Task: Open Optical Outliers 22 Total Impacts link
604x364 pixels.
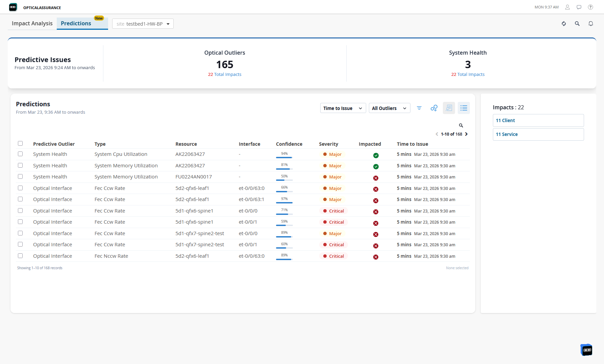Action: pyautogui.click(x=225, y=75)
